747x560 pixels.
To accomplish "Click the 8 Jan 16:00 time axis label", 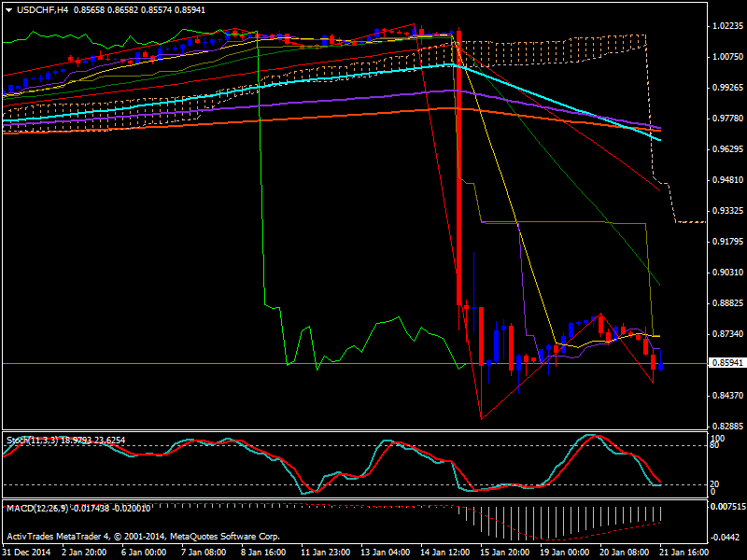I will point(263,553).
